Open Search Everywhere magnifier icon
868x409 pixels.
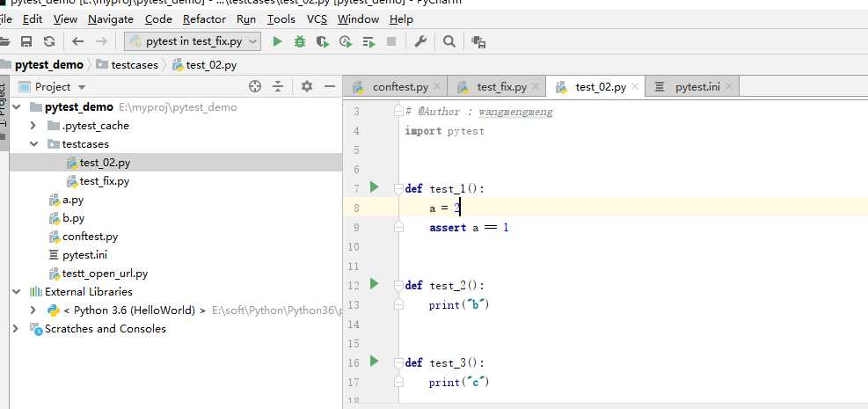click(x=449, y=41)
